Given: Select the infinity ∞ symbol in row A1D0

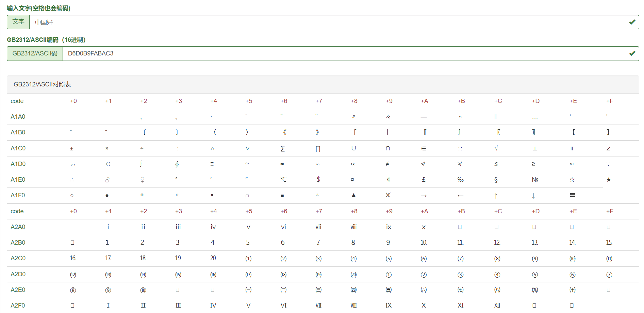Looking at the screenshot, I should [x=572, y=164].
